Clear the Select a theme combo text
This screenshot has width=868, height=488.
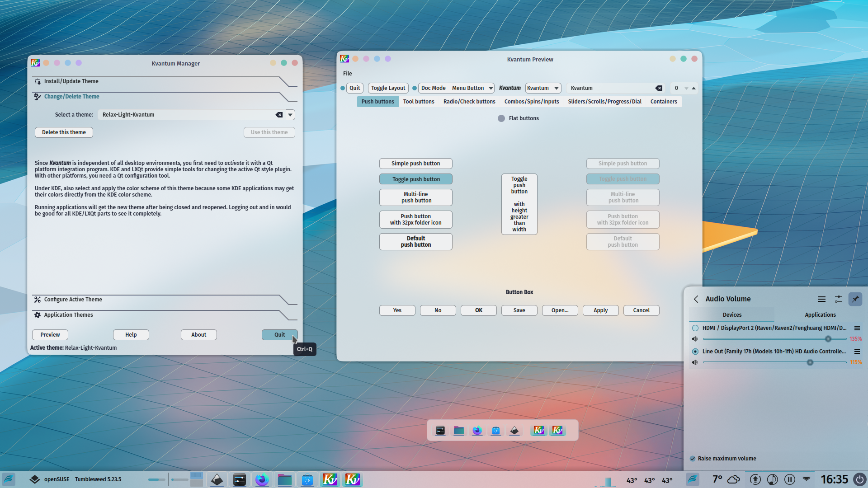pyautogui.click(x=279, y=115)
